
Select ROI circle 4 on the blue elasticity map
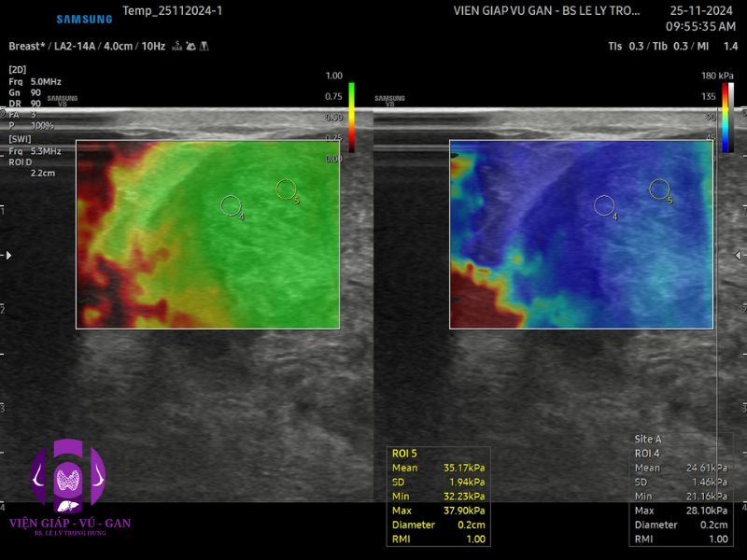click(x=604, y=205)
